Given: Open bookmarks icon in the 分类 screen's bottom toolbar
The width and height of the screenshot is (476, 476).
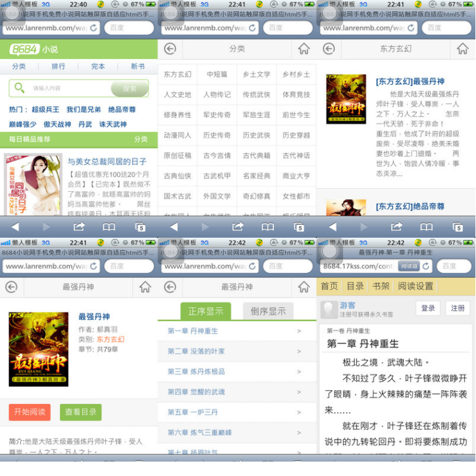Looking at the screenshot, I should 267,226.
